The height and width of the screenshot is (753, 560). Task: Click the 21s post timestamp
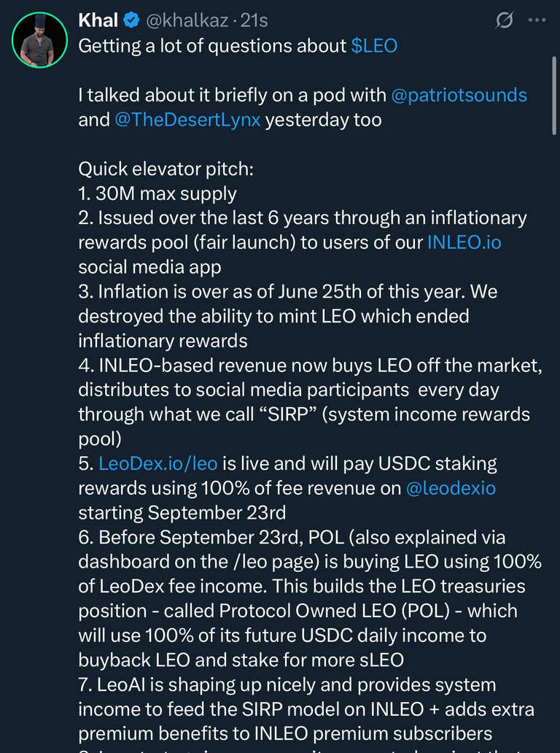pos(254,20)
